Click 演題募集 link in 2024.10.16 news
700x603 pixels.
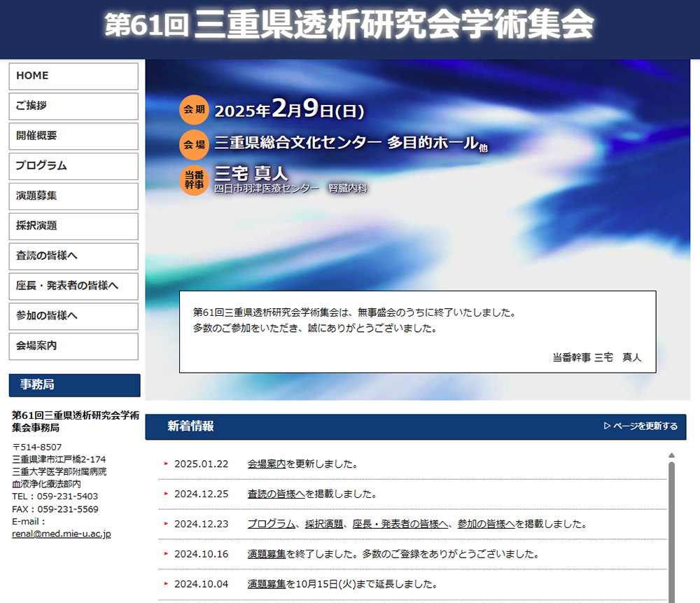pos(267,554)
